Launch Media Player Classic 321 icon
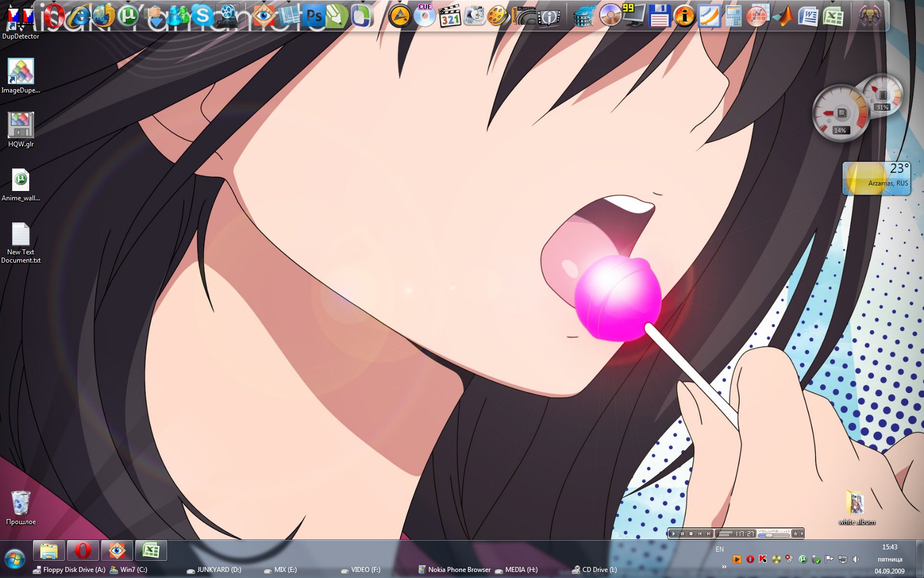Viewport: 924px width, 578px height. pyautogui.click(x=450, y=15)
